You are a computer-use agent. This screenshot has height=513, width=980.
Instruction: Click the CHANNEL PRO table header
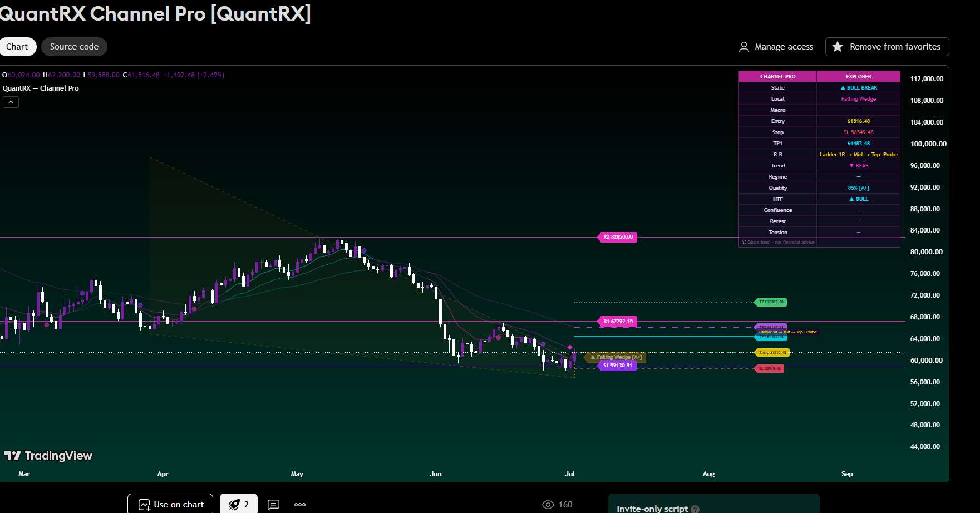(777, 77)
